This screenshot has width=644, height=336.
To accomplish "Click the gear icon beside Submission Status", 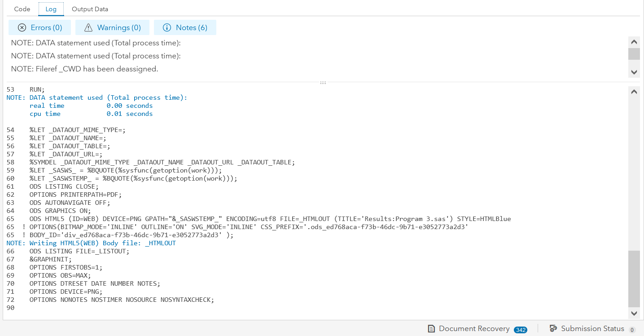I will click(x=553, y=328).
